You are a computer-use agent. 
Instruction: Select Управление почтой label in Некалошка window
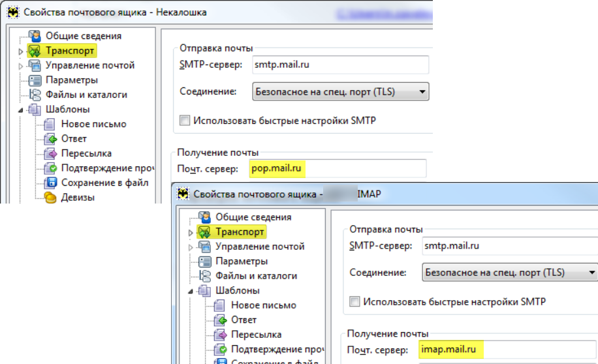90,65
